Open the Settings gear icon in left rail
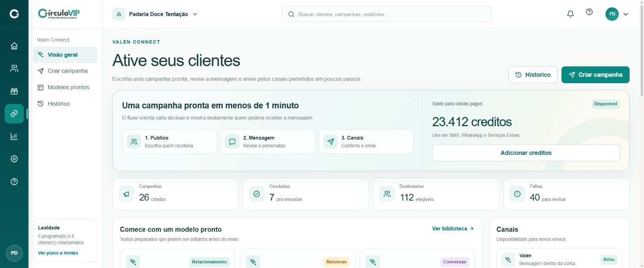 pyautogui.click(x=14, y=159)
